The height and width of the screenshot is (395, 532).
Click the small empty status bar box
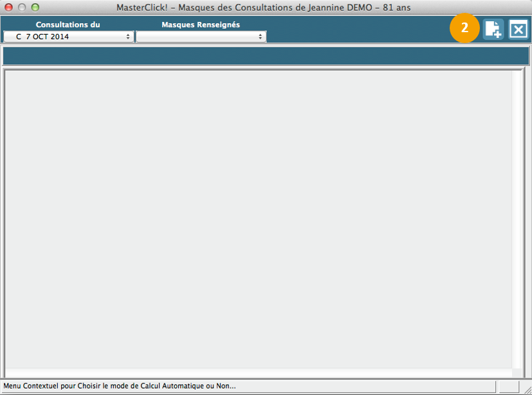pyautogui.click(x=508, y=386)
